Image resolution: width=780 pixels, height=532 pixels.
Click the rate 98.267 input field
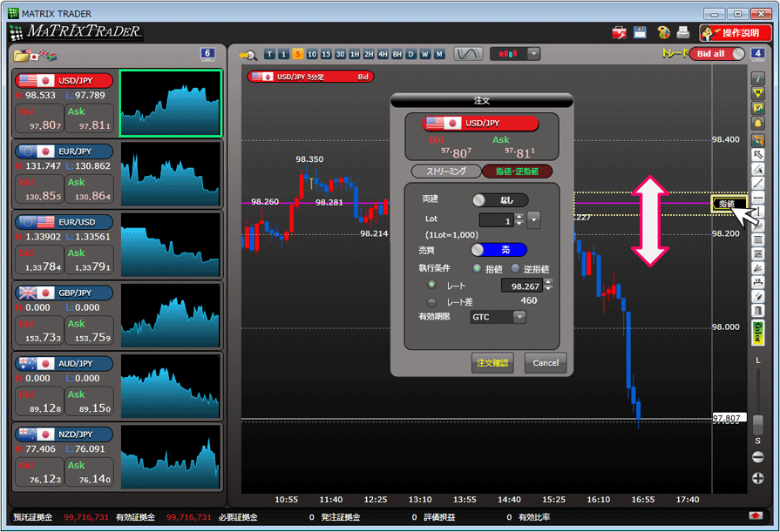[x=522, y=286]
